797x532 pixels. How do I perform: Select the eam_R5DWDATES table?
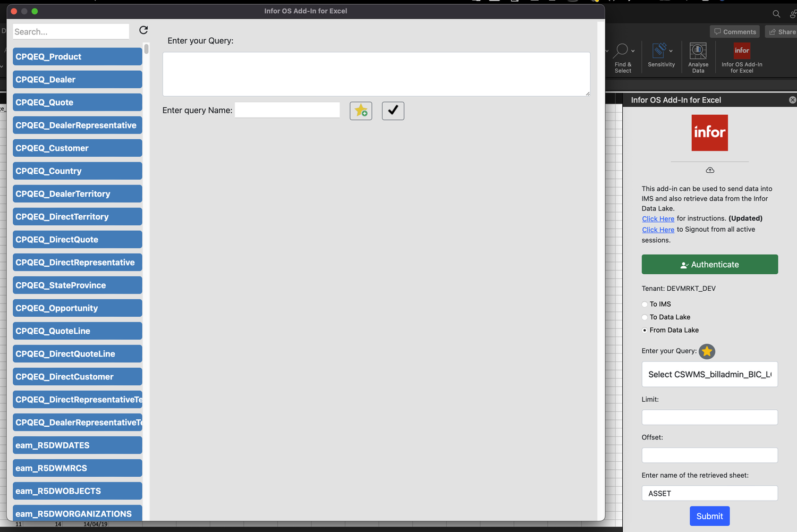[78, 445]
